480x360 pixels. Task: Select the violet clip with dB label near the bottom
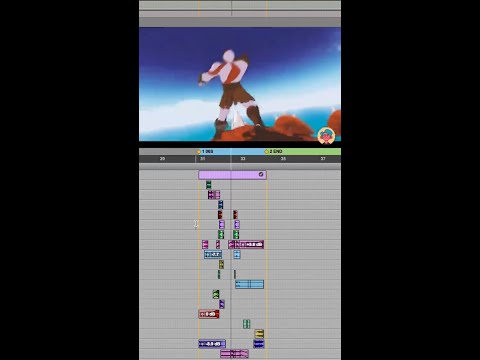pyautogui.click(x=212, y=344)
